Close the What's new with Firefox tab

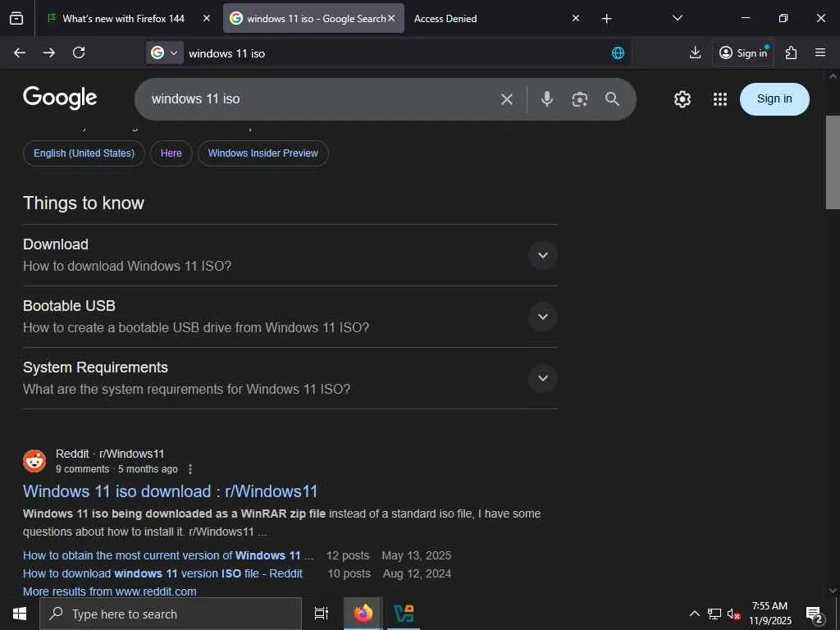coord(207,18)
